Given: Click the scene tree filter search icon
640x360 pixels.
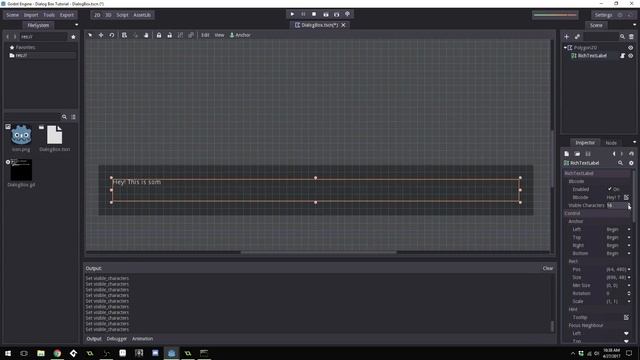Looking at the screenshot, I should tap(622, 37).
